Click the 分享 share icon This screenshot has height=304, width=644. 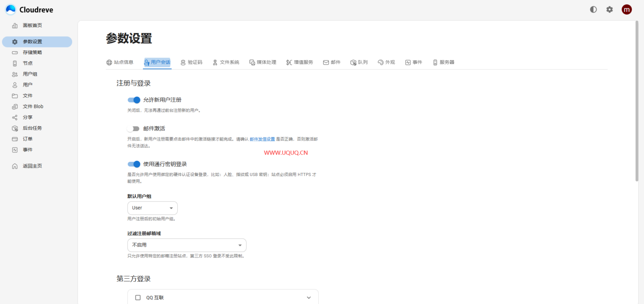(x=15, y=118)
